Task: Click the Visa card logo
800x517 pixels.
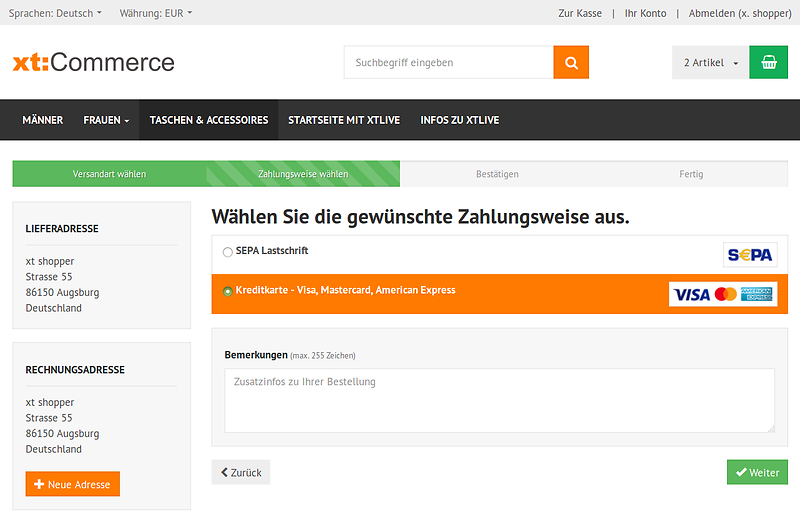Action: [691, 294]
